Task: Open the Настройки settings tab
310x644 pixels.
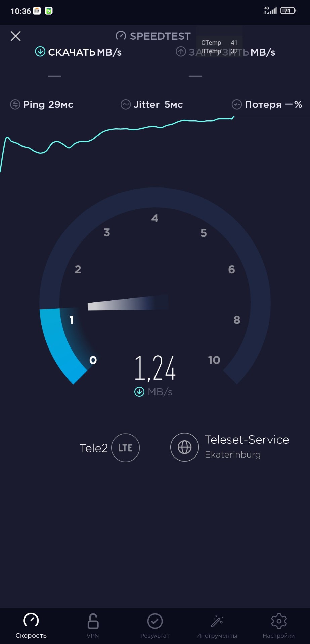Action: [x=279, y=626]
